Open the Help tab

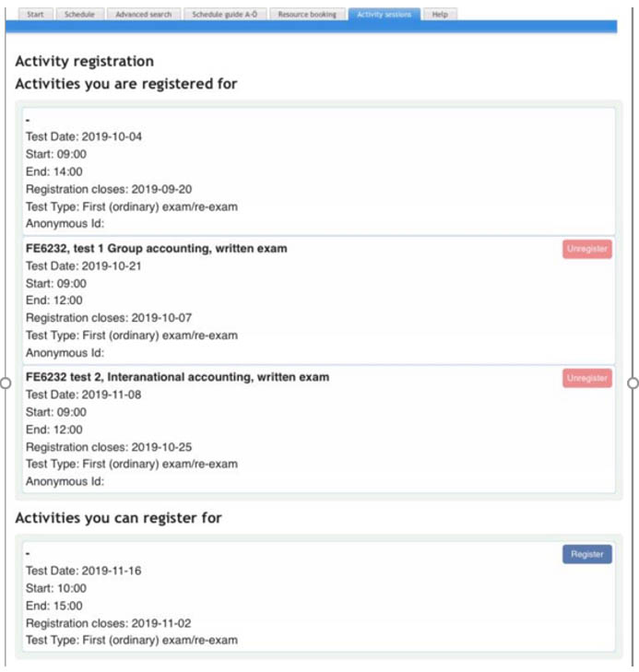pos(440,15)
